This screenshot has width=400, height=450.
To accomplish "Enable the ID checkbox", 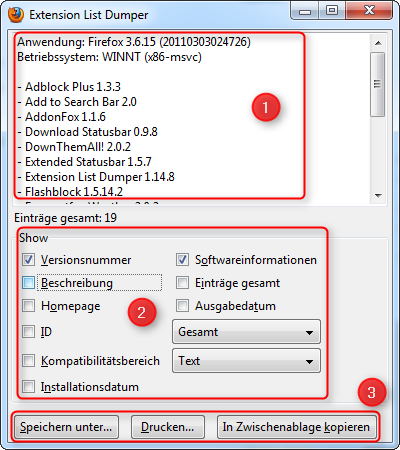I will pyautogui.click(x=28, y=332).
